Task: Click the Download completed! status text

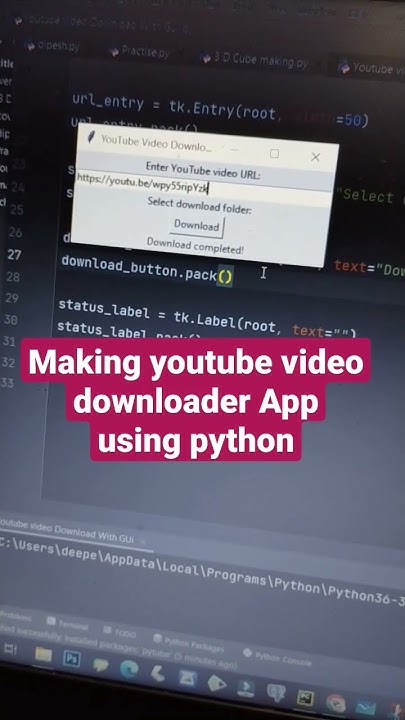Action: point(195,246)
